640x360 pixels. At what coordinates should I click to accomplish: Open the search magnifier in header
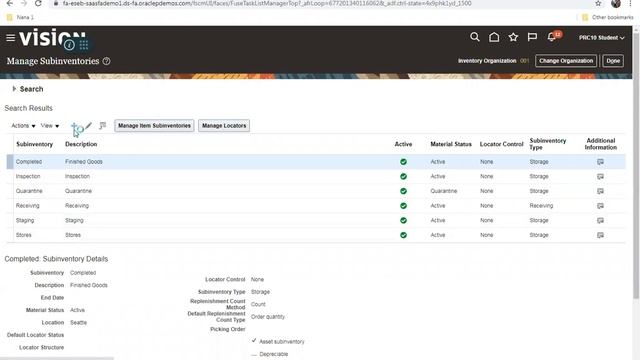click(x=474, y=37)
